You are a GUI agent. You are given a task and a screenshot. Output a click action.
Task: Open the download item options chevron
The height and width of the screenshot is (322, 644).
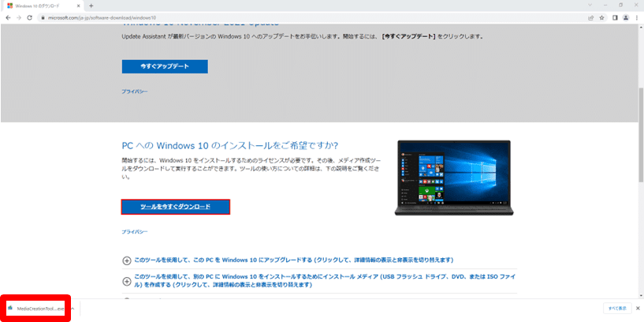pos(73,309)
